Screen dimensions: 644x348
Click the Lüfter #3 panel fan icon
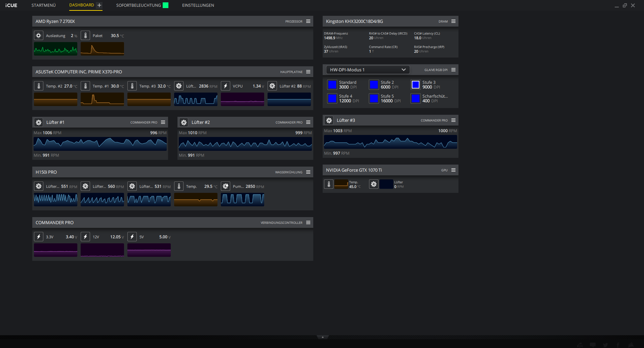(329, 120)
